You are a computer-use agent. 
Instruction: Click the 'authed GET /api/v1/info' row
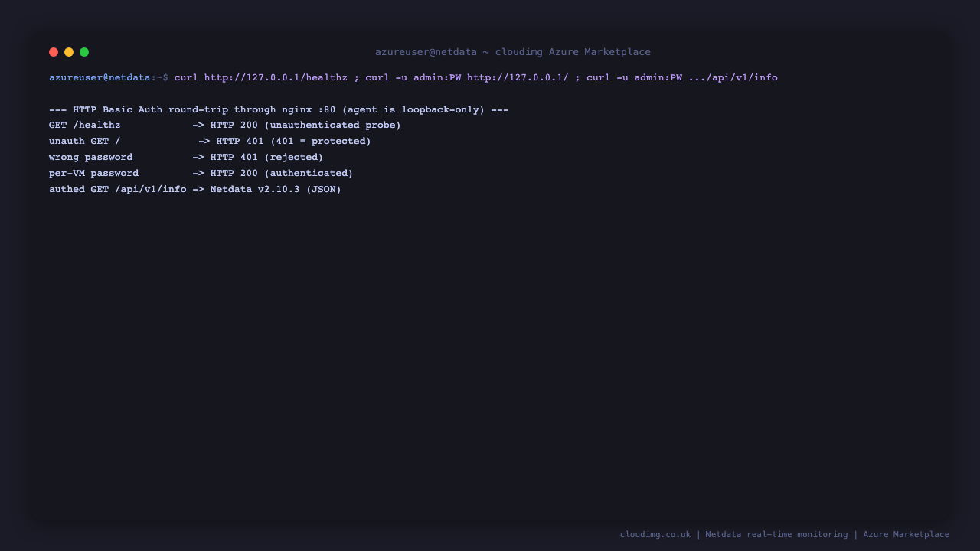pyautogui.click(x=195, y=189)
